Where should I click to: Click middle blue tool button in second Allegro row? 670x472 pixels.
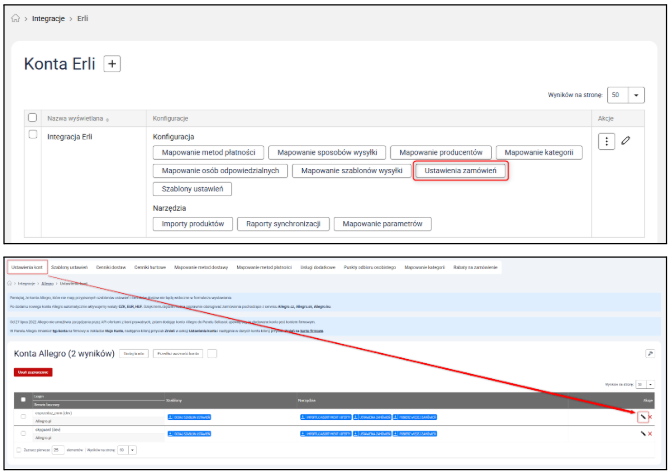point(372,434)
